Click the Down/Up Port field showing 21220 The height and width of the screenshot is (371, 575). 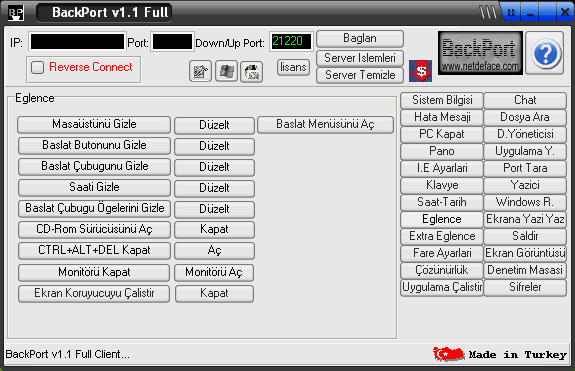pyautogui.click(x=292, y=41)
